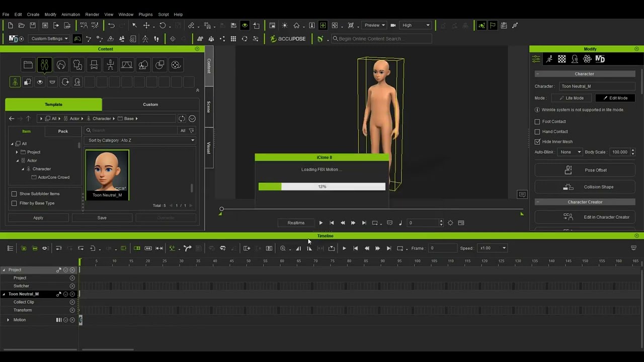644x362 pixels.
Task: Select the Eye subcategory icon in Content
Action: click(40, 82)
